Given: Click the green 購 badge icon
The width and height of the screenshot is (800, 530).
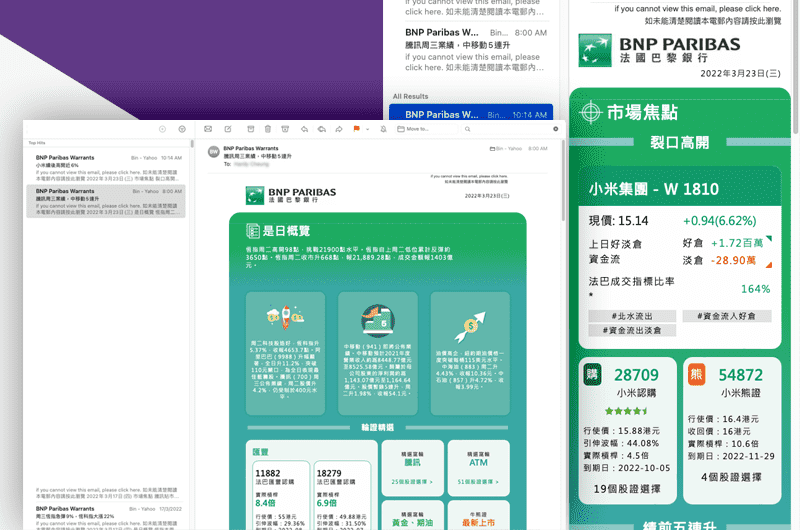Looking at the screenshot, I should [592, 374].
